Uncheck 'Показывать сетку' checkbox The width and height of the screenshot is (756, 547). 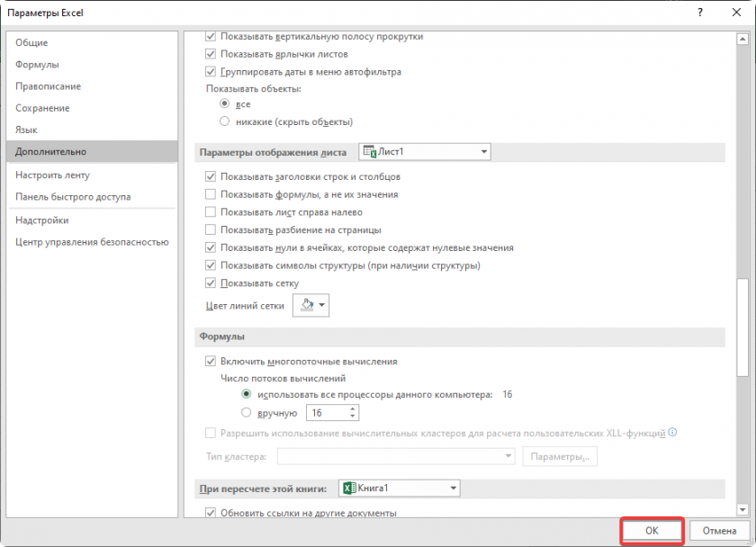[x=211, y=283]
